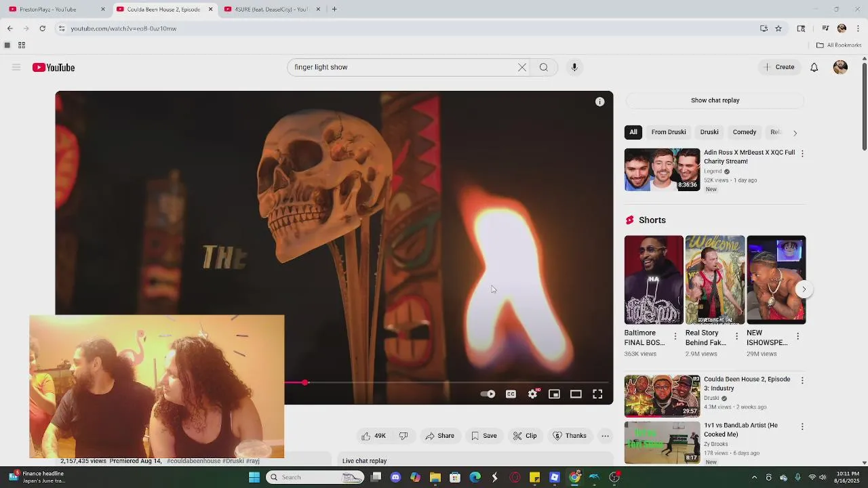
Task: Switch to PrestonPlayz YouTube tab
Action: click(x=56, y=9)
